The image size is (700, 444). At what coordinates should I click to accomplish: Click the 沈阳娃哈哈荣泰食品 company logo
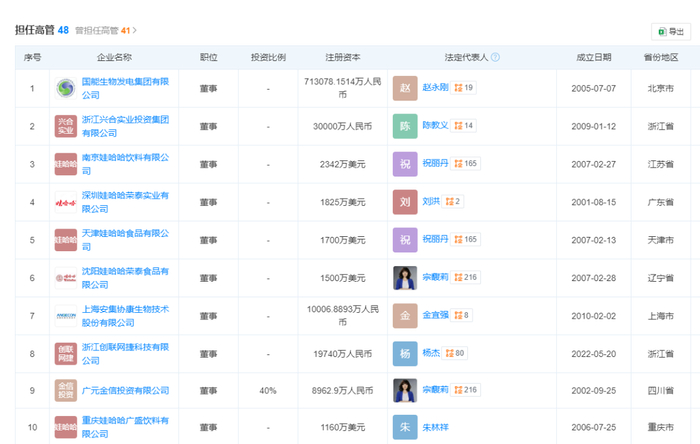[66, 278]
